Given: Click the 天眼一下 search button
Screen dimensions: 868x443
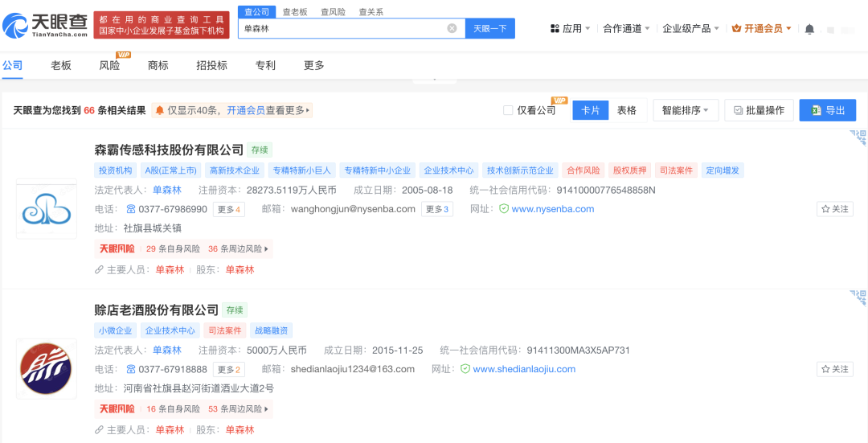Looking at the screenshot, I should (490, 28).
